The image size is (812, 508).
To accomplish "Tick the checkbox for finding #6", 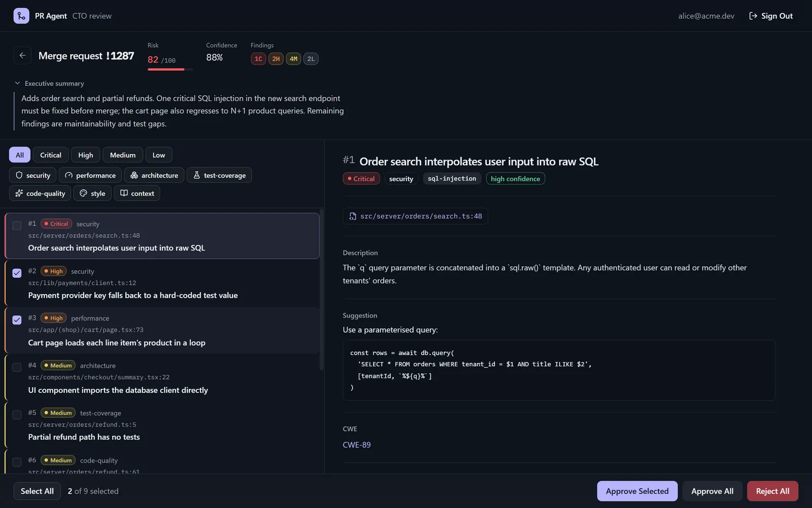I will [x=17, y=462].
